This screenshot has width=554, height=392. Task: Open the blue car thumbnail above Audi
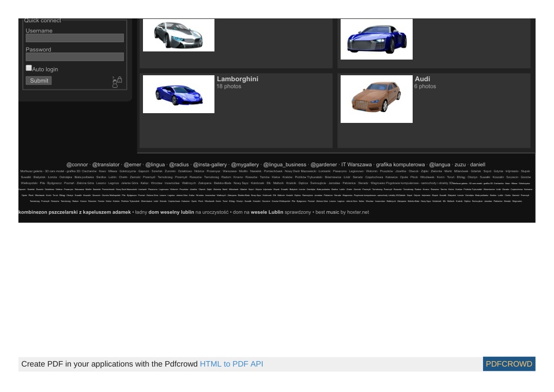pyautogui.click(x=376, y=39)
